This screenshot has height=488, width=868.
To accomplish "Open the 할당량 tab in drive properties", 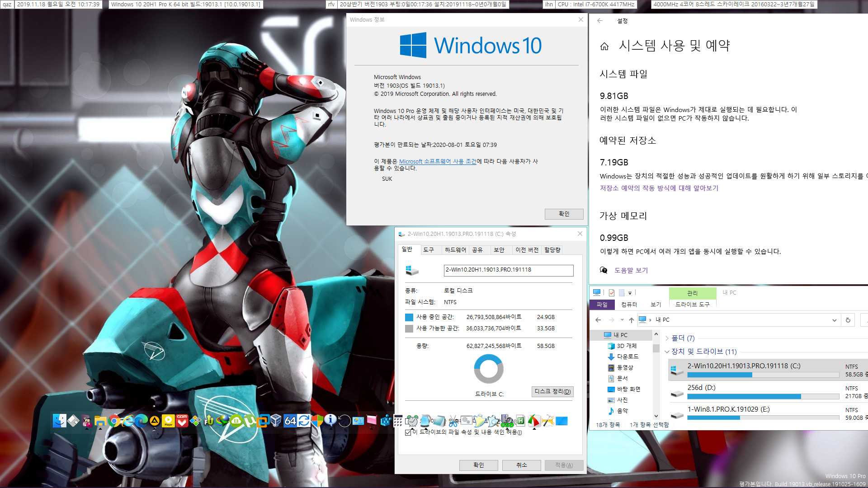I will (552, 250).
